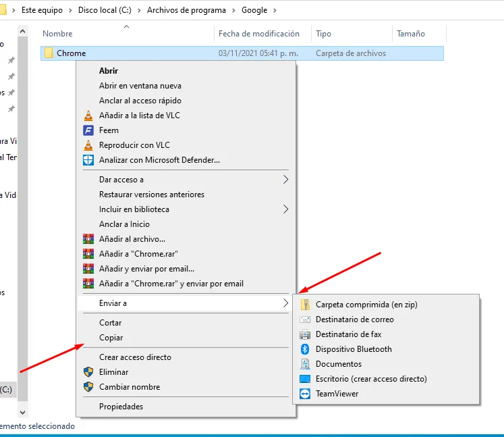Click WinRAR icon beside Añadir al archivo
Screen dimensions: 504x437
[88, 239]
